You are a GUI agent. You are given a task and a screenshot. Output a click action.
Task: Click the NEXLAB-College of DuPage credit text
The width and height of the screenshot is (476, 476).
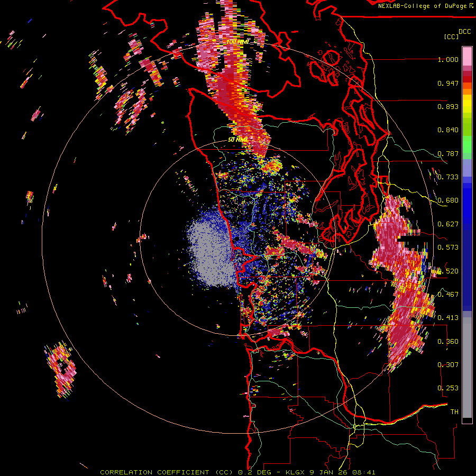click(x=423, y=6)
